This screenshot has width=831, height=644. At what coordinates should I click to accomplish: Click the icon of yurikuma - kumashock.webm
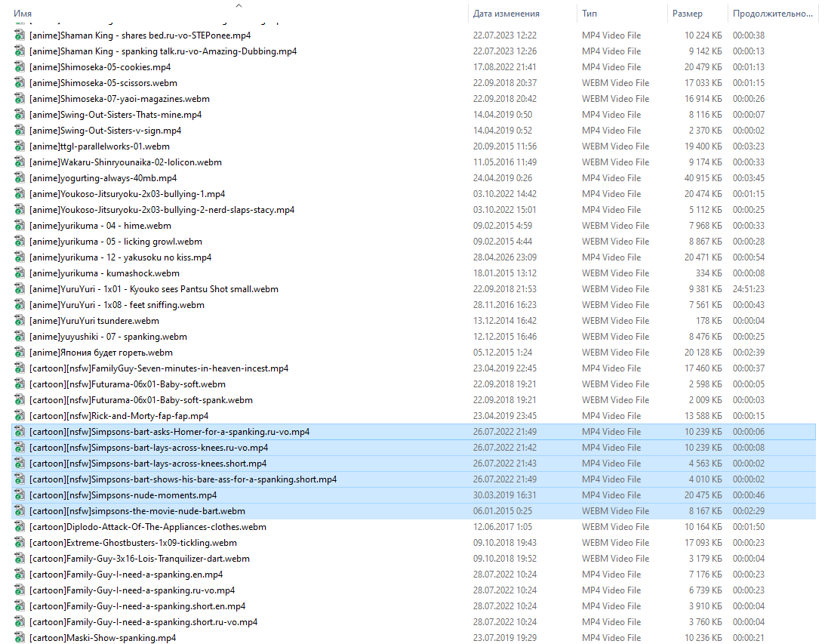[20, 273]
